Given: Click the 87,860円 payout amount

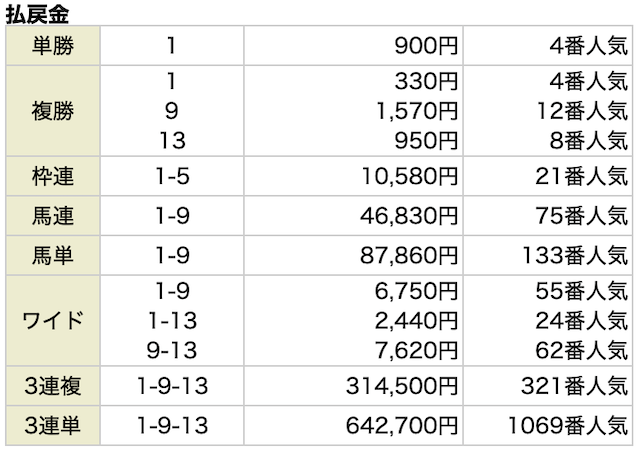Looking at the screenshot, I should (x=410, y=253).
